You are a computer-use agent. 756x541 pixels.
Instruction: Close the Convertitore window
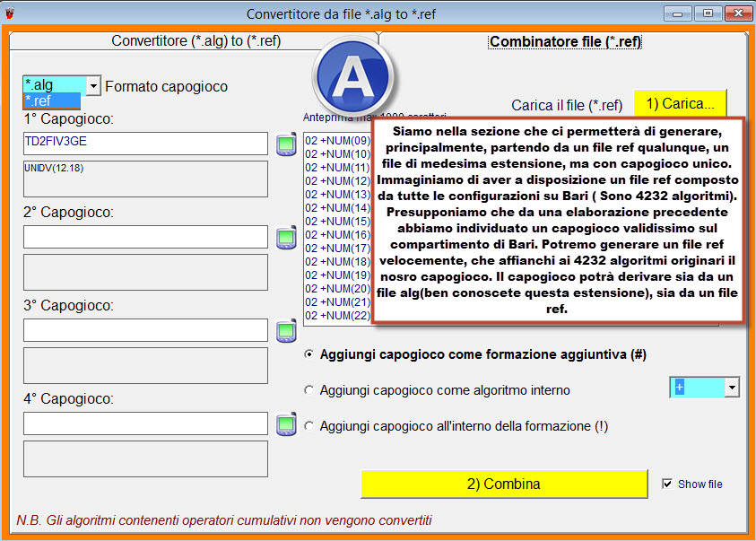coord(738,13)
